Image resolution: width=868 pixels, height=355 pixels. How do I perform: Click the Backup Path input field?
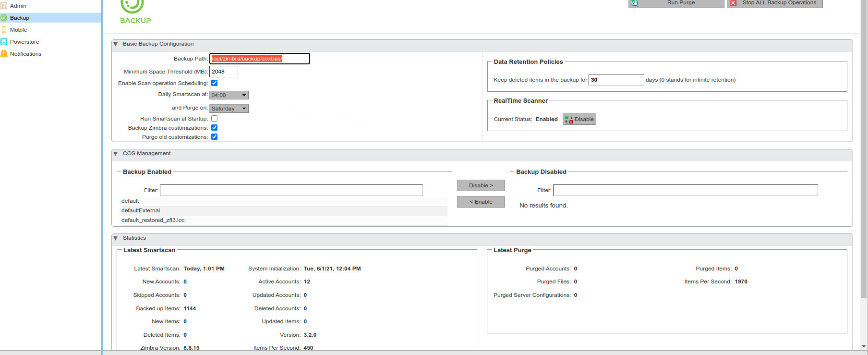tap(260, 59)
